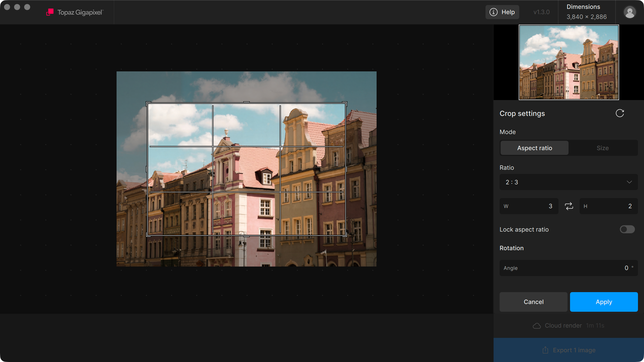Switch to Aspect ratio mode tab

[x=535, y=148]
